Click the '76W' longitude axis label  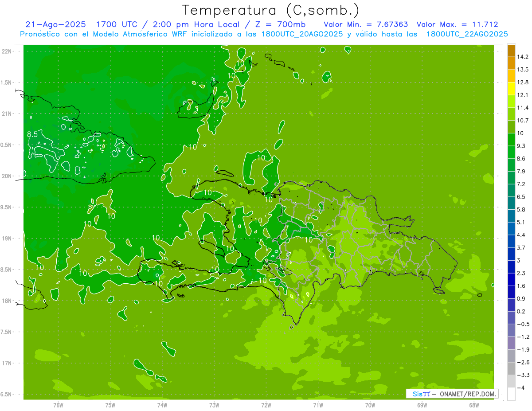[x=58, y=405]
